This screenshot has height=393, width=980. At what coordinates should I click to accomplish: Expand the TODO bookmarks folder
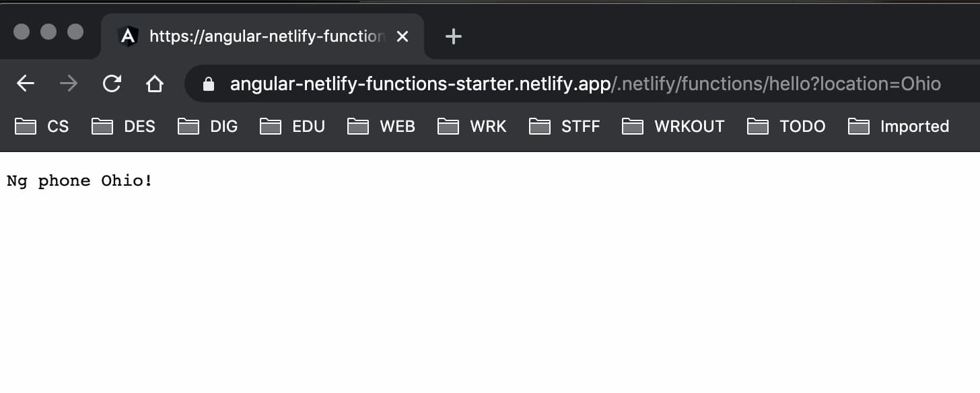(x=786, y=127)
